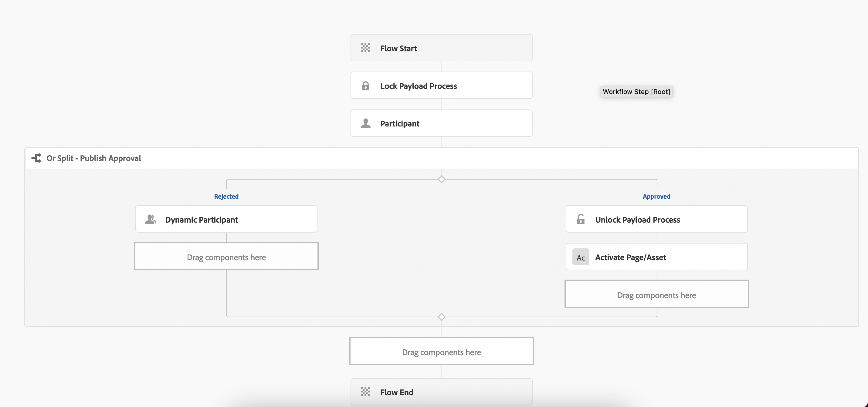Click the drop zone under Dynamic Participant
The image size is (868, 407).
pos(226,257)
